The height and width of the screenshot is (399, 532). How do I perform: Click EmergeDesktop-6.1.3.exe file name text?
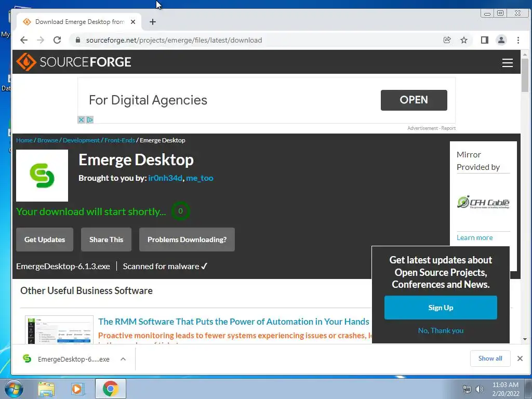point(63,267)
